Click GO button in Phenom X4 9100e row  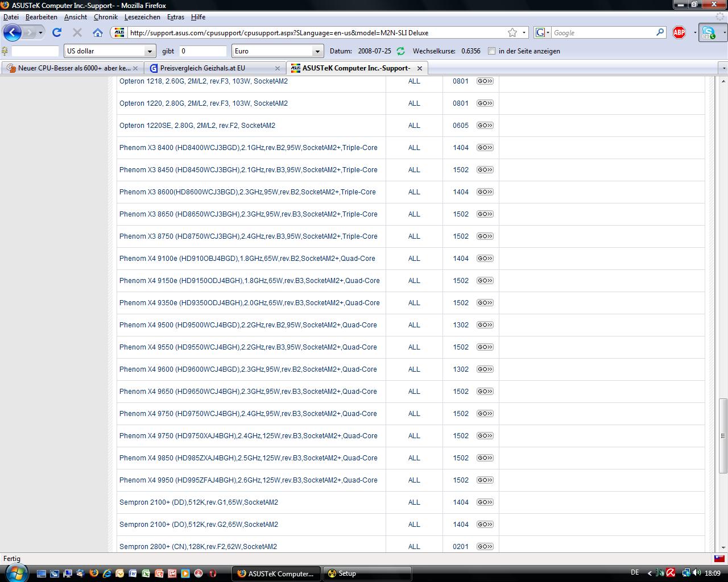485,259
